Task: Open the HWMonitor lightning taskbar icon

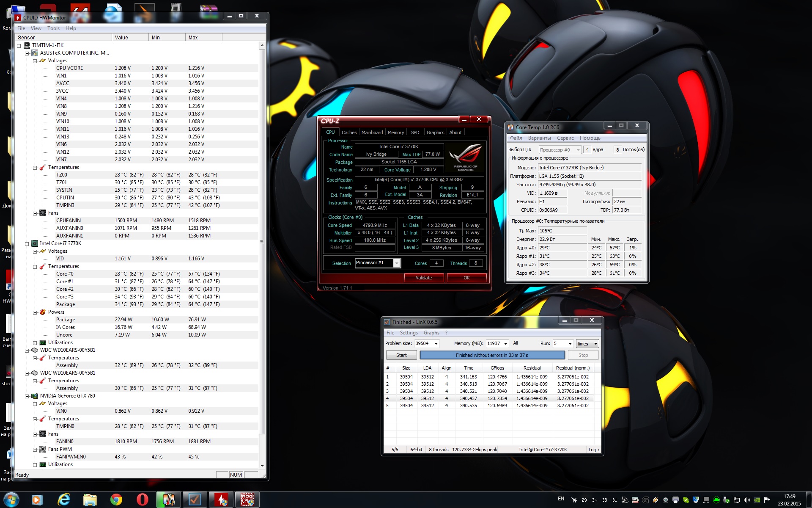Action: (221, 500)
